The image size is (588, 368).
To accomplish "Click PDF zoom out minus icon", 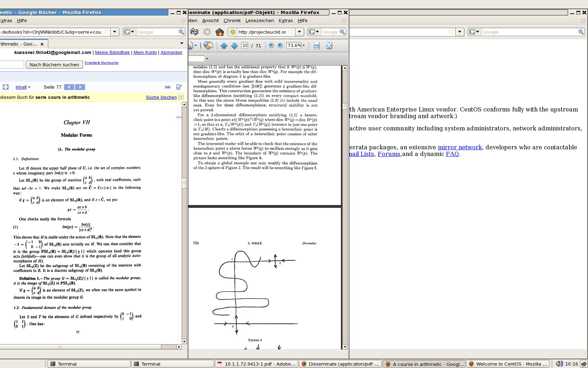I will tap(271, 46).
